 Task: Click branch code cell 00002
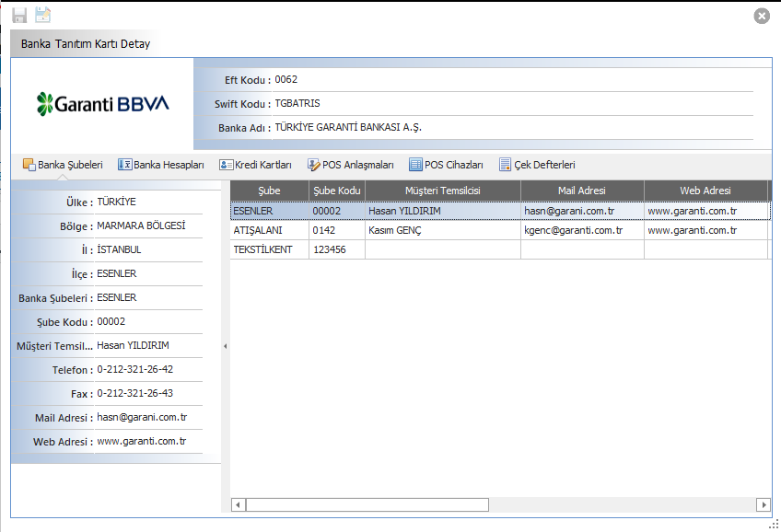click(337, 211)
